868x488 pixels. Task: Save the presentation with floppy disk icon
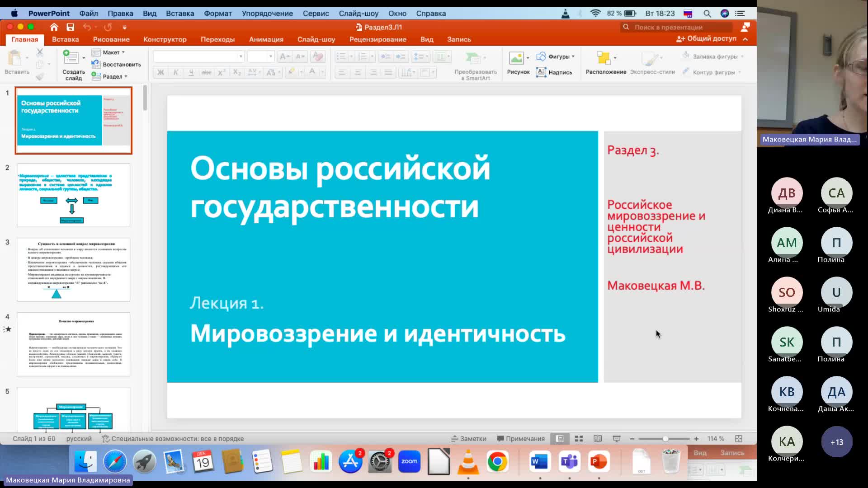70,27
